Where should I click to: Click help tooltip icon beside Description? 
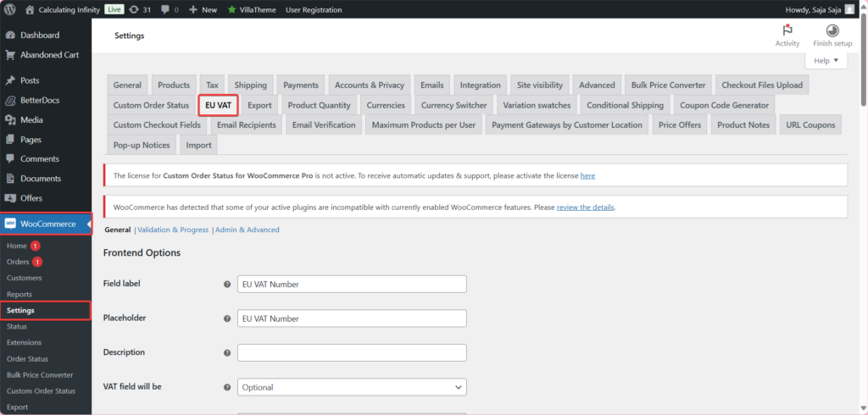(227, 353)
